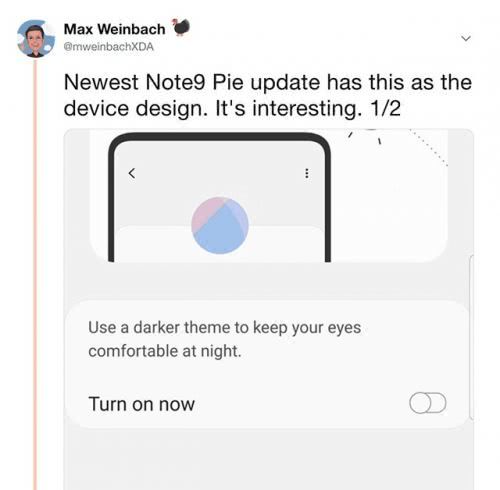Viewport: 500px width, 490px height.
Task: Click the Newest Note9 Pie update tweet text
Action: tap(268, 95)
